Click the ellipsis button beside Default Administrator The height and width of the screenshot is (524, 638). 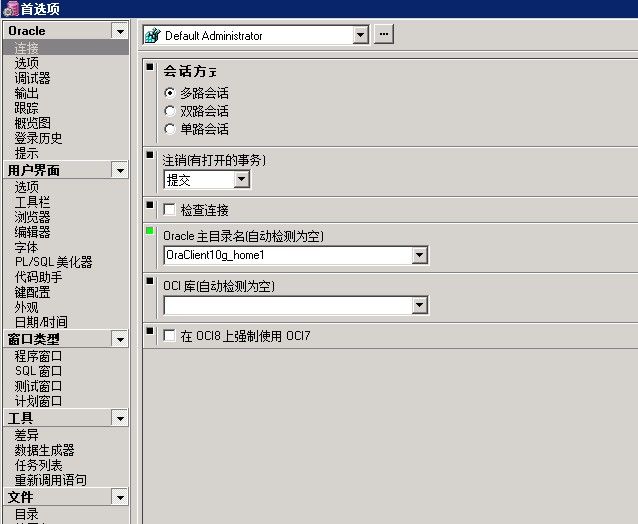tap(384, 34)
